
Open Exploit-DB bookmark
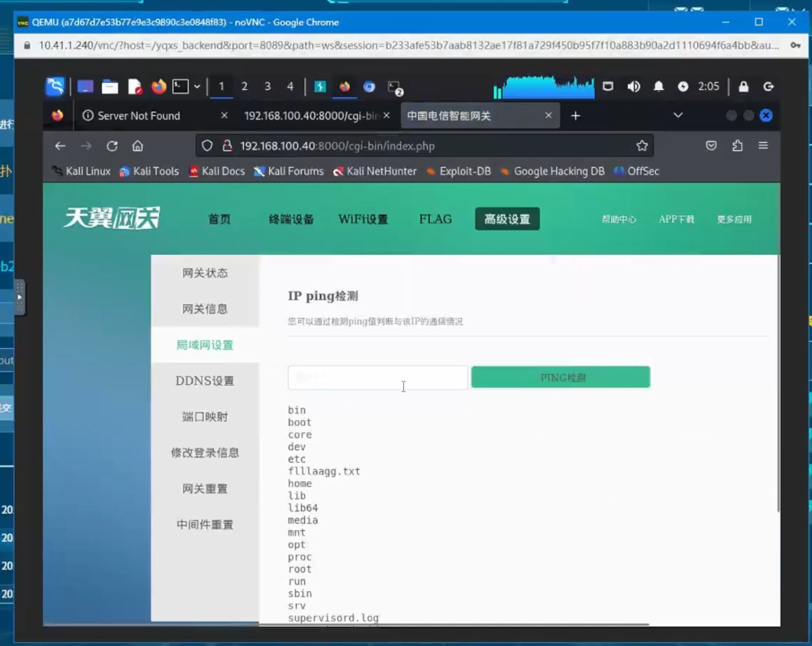point(458,171)
